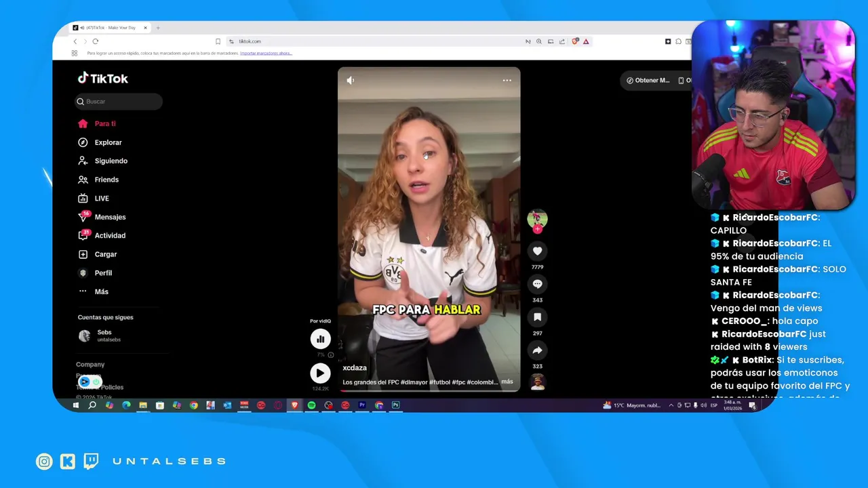
Task: Open the creator avatar beside video
Action: click(537, 218)
